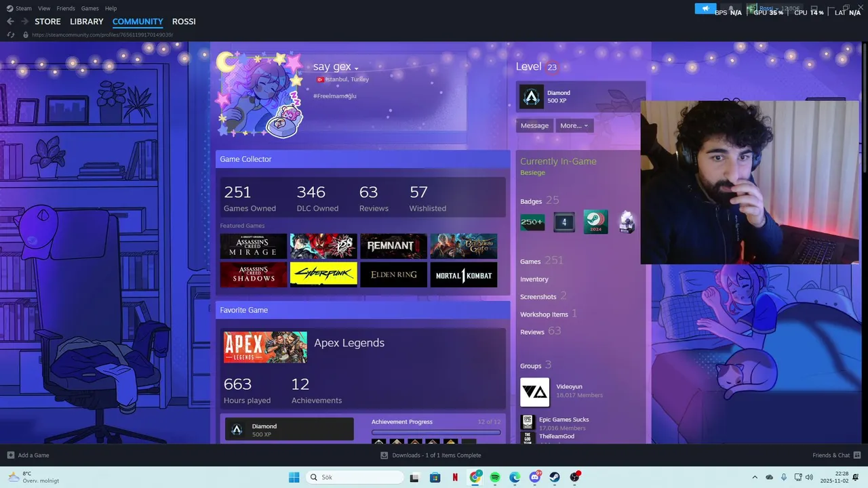
Task: Go back with the navigation arrow
Action: click(x=10, y=22)
